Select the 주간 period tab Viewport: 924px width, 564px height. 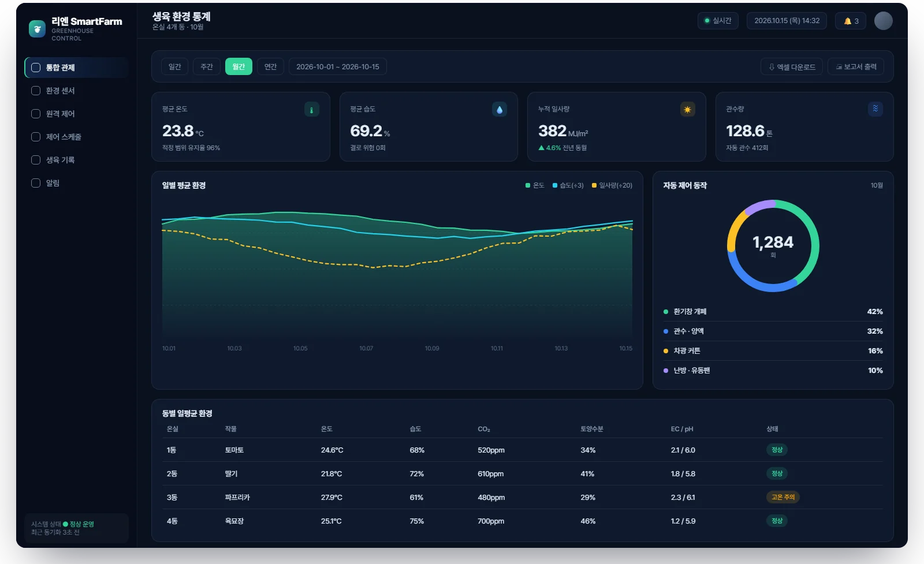pos(207,66)
